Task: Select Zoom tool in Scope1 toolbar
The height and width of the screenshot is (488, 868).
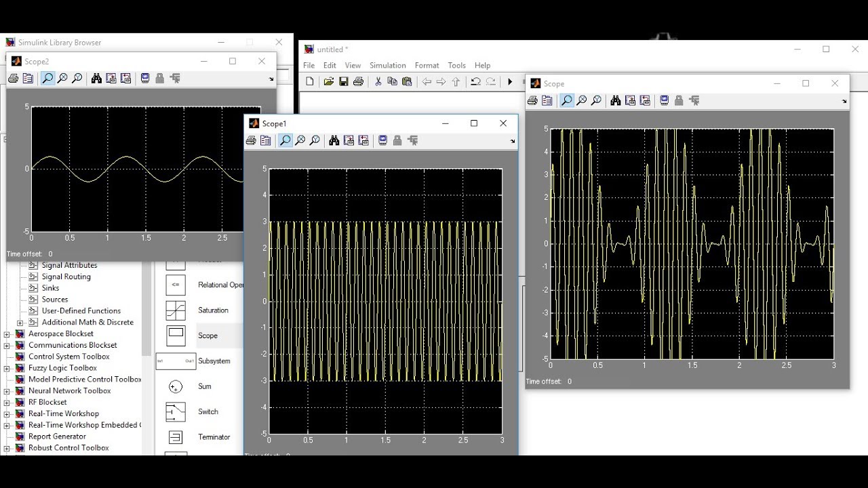Action: 285,140
